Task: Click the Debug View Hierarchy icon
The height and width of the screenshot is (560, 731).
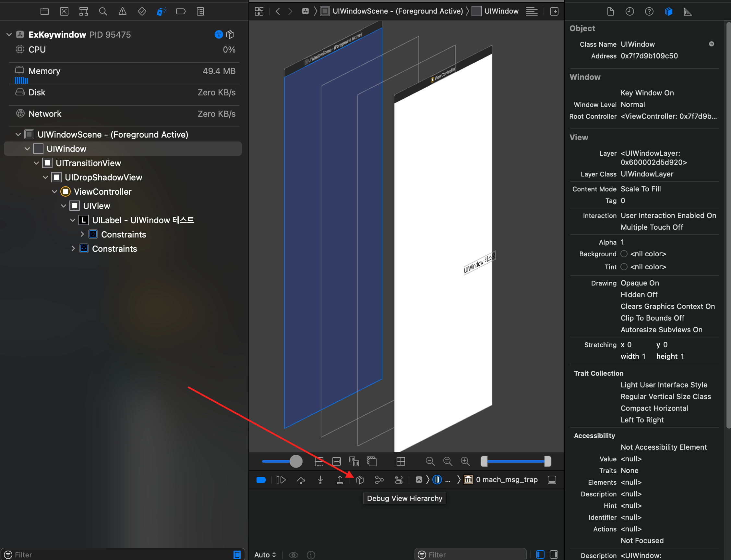Action: [x=360, y=480]
